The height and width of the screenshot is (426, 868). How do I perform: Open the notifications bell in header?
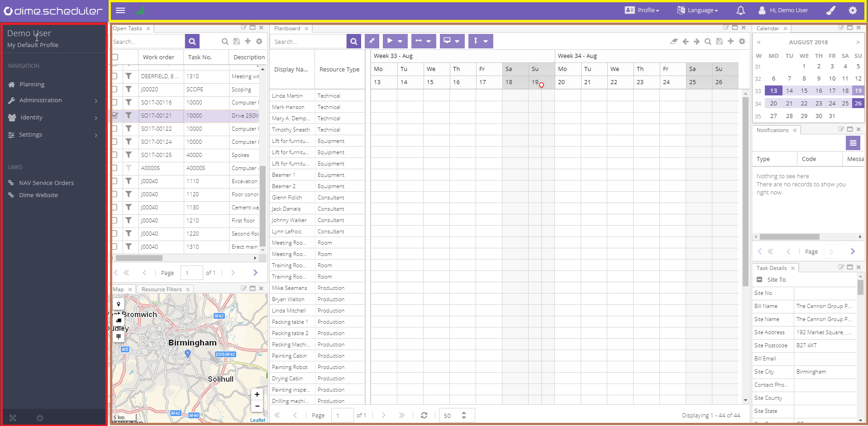(x=740, y=10)
